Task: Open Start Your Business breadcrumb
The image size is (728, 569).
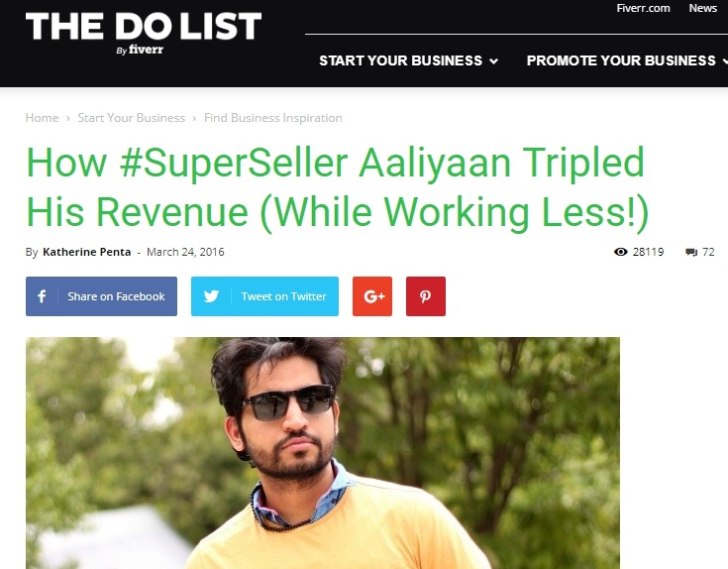Action: [x=132, y=118]
